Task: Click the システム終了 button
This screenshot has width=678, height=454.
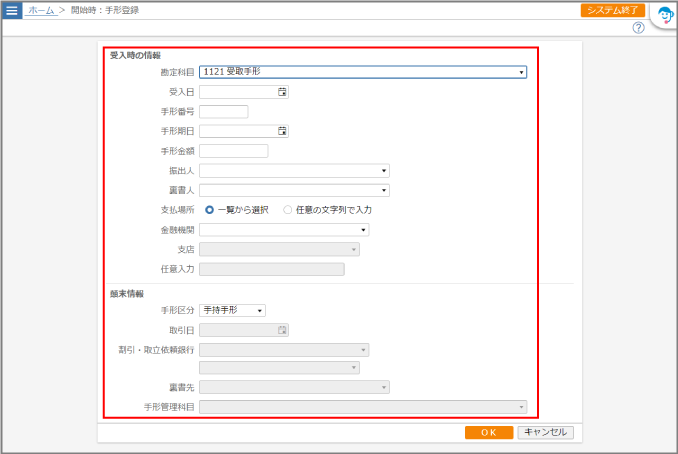Action: pos(612,10)
